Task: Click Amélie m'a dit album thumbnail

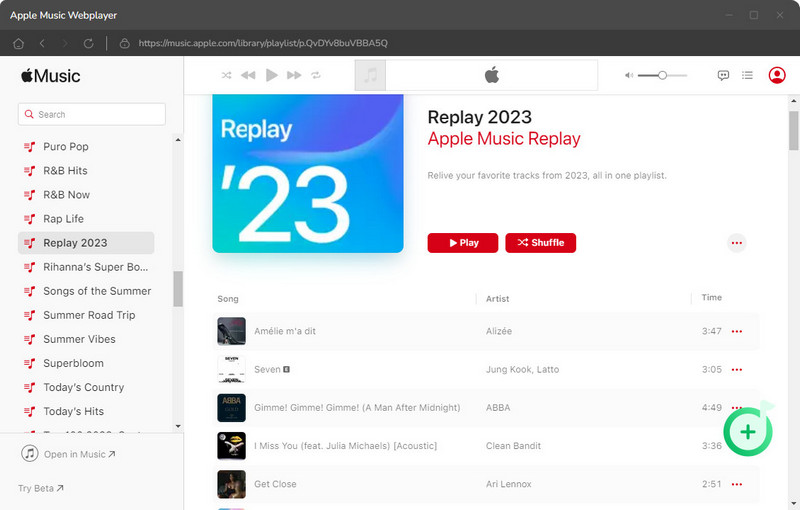Action: [231, 332]
